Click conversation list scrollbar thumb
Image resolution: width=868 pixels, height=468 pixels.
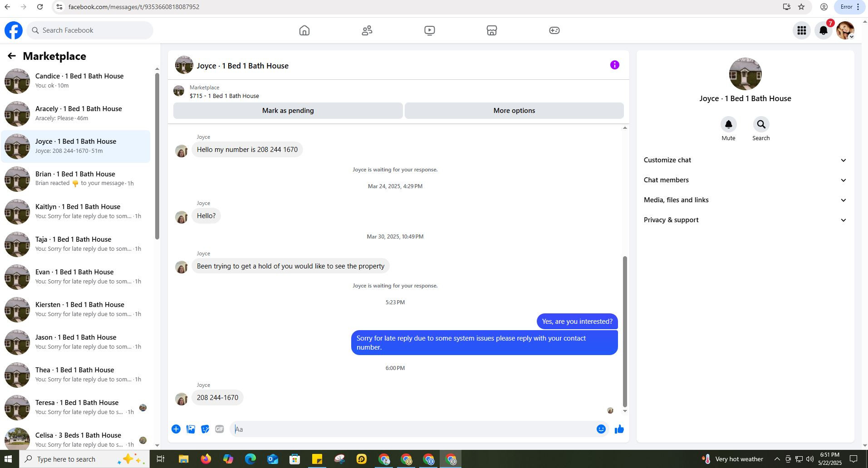click(x=157, y=156)
